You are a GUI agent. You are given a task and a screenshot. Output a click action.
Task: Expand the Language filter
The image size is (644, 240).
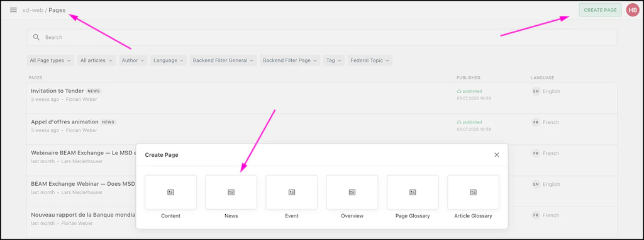pos(169,60)
